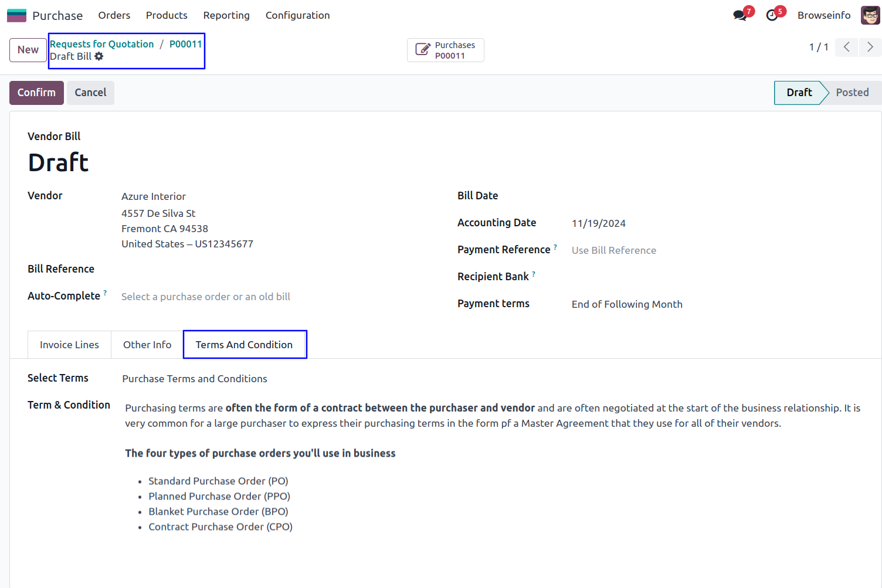The image size is (882, 588).
Task: Click the Purchase app logo icon
Action: pyautogui.click(x=16, y=15)
